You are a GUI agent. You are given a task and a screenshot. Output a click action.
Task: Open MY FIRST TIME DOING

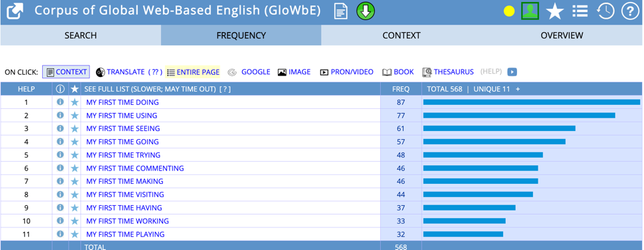point(122,102)
